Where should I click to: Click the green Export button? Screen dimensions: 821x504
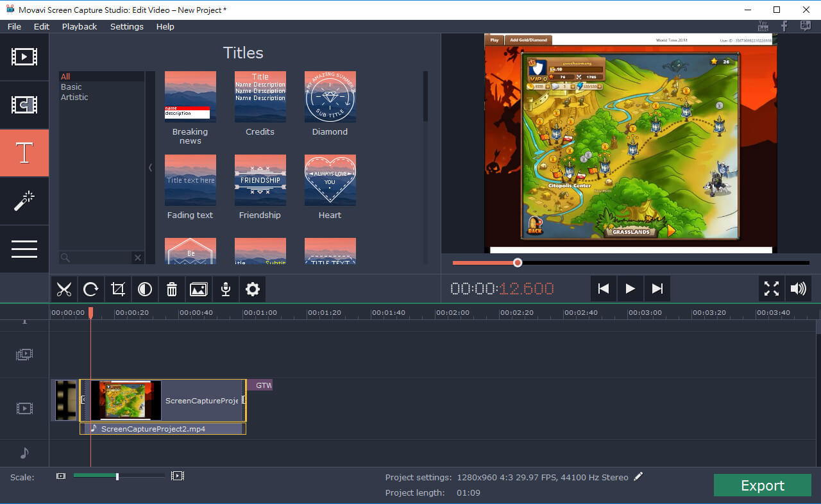click(x=762, y=485)
